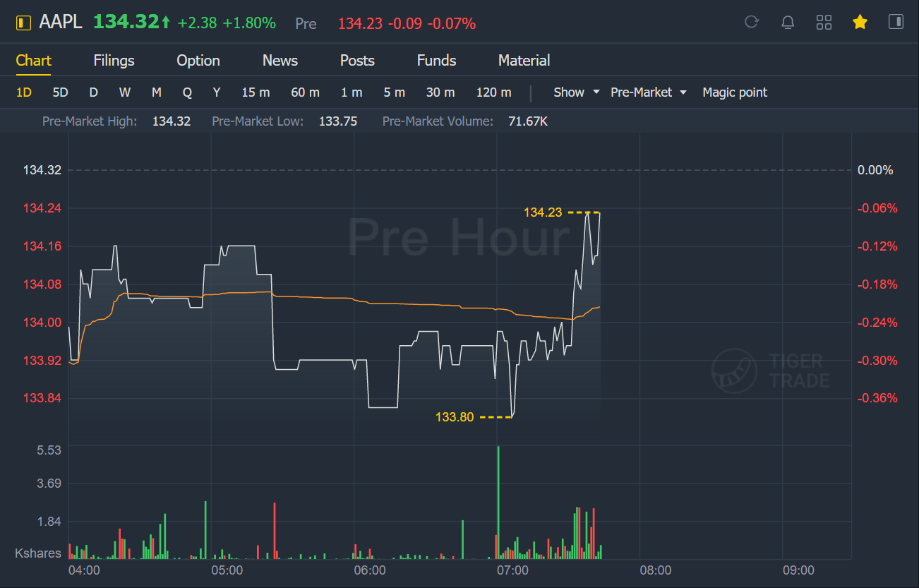Click the Pre-Market High value 134.32
919x588 pixels.
pos(172,121)
